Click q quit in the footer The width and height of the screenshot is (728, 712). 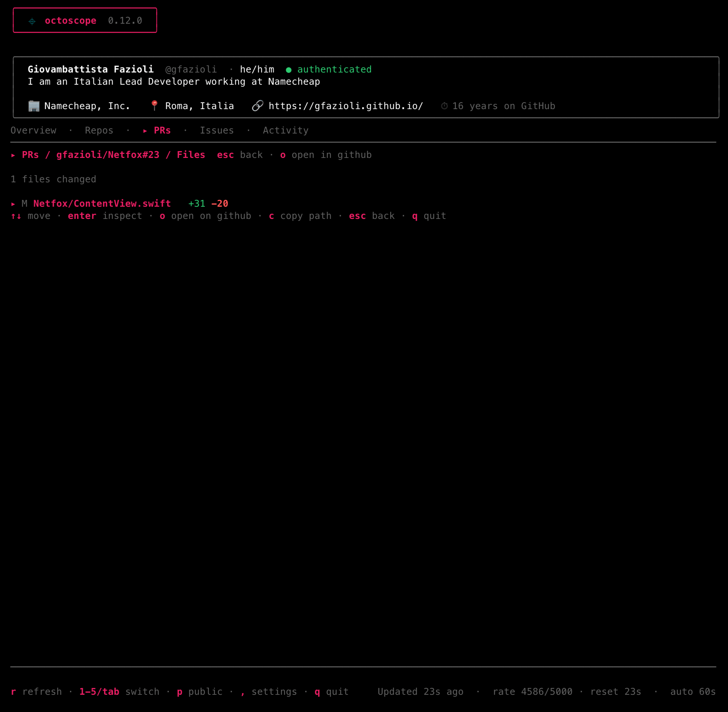(331, 692)
